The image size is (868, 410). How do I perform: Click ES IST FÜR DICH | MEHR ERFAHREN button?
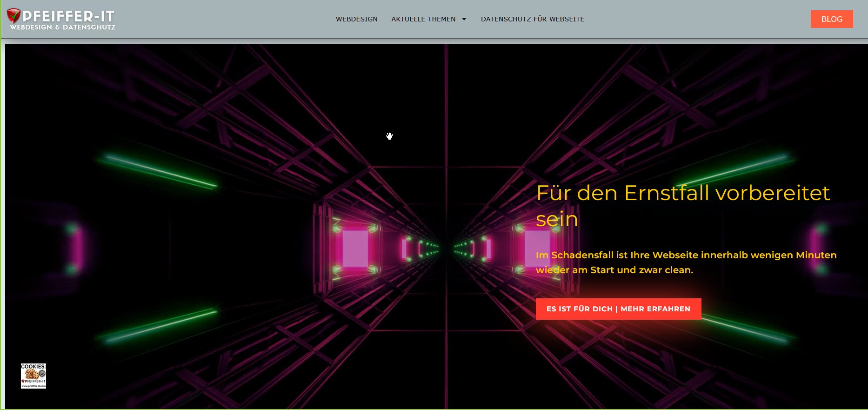coord(618,309)
